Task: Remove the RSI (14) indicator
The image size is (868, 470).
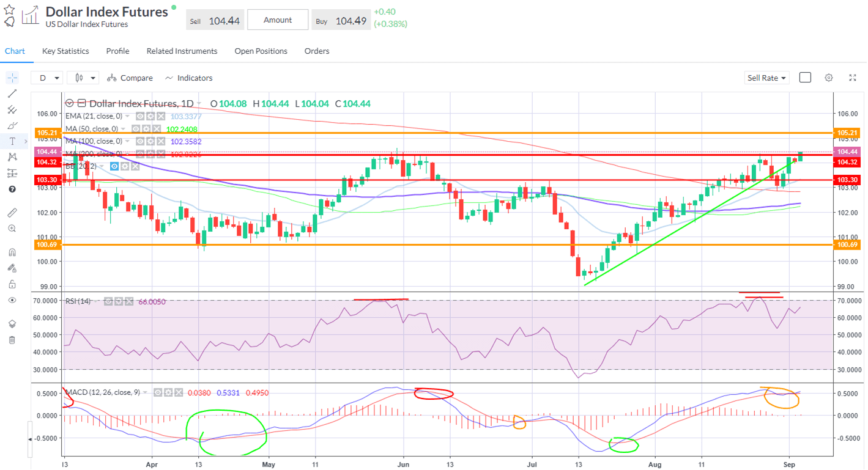Action: pyautogui.click(x=129, y=301)
